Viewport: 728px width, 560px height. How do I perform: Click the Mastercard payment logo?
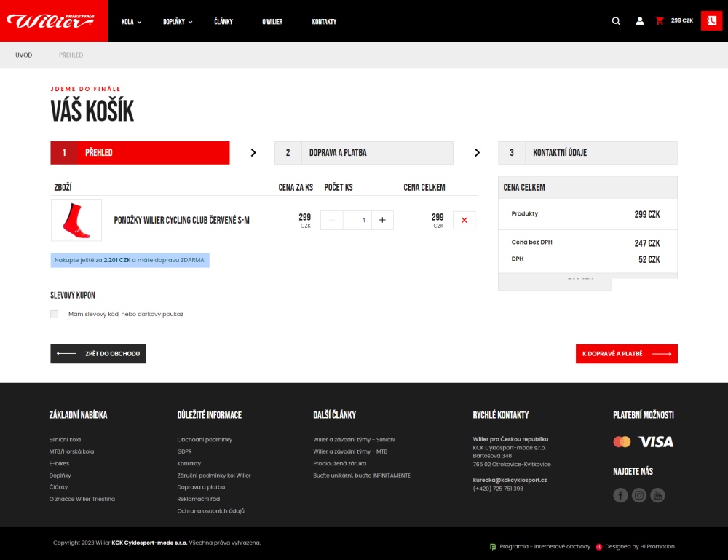pyautogui.click(x=622, y=441)
